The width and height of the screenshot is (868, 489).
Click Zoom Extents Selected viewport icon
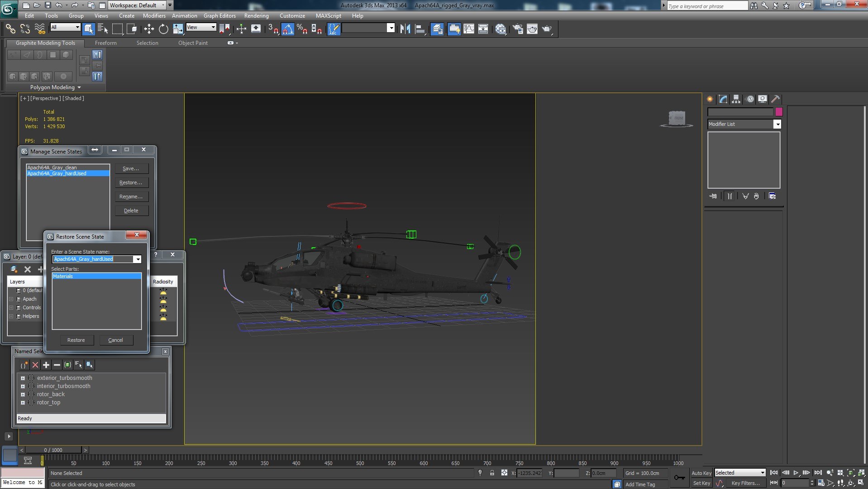850,473
